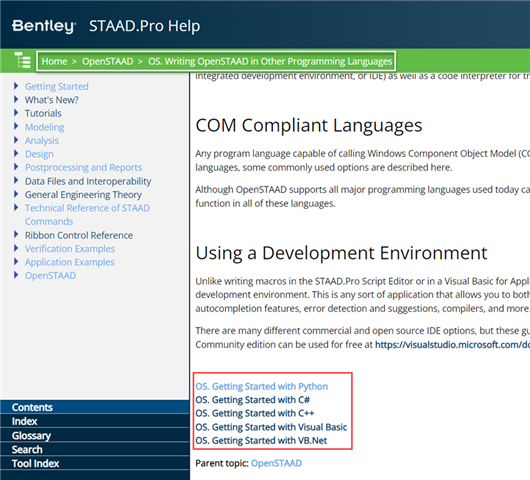Open the visualstudio.microsoft.com link
Screen dimensions: 530x480
[x=452, y=345]
